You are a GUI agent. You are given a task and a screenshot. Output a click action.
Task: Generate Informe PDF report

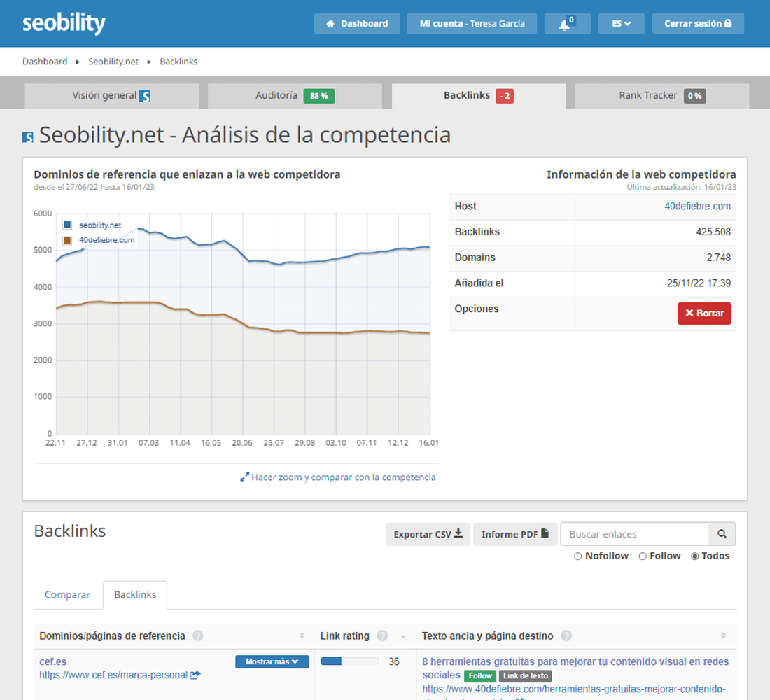point(515,534)
